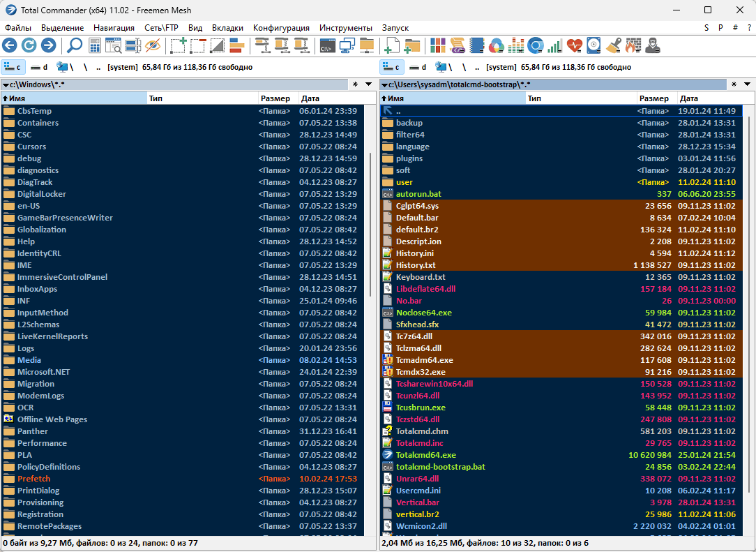Select the Prefetch folder in left panel
Image resolution: width=756 pixels, height=552 pixels.
point(33,479)
